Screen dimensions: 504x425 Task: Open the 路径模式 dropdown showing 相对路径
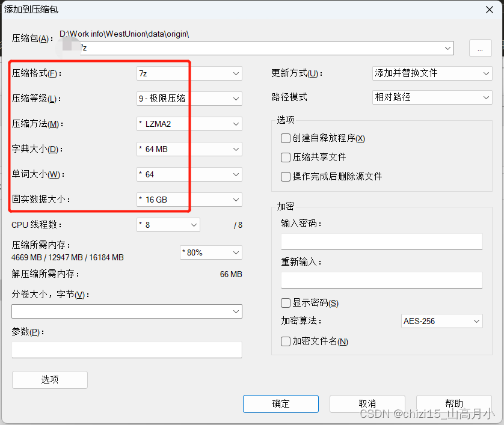tap(432, 97)
